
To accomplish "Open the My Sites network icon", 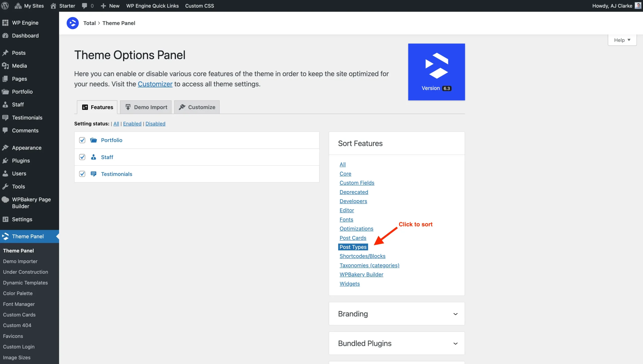I will click(18, 6).
